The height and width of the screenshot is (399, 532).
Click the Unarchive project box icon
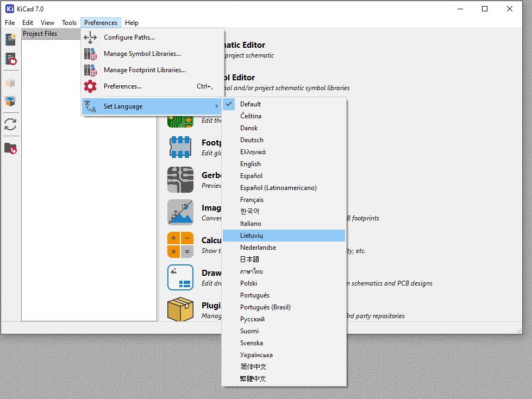10,100
